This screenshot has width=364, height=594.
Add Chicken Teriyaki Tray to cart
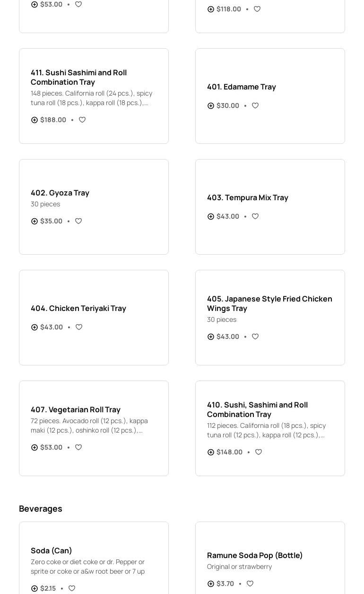(x=35, y=327)
